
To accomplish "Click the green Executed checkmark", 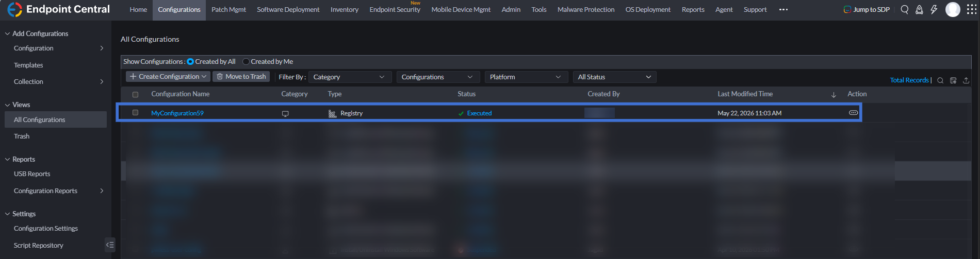I will pos(461,113).
